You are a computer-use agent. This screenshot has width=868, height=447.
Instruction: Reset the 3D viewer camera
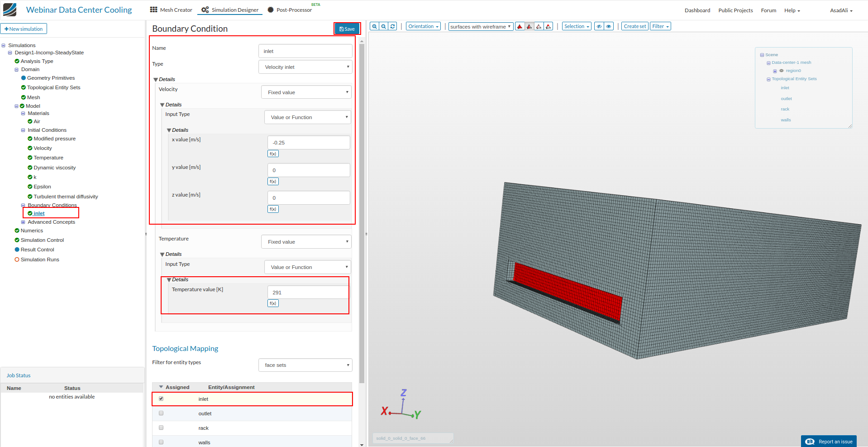pos(393,26)
